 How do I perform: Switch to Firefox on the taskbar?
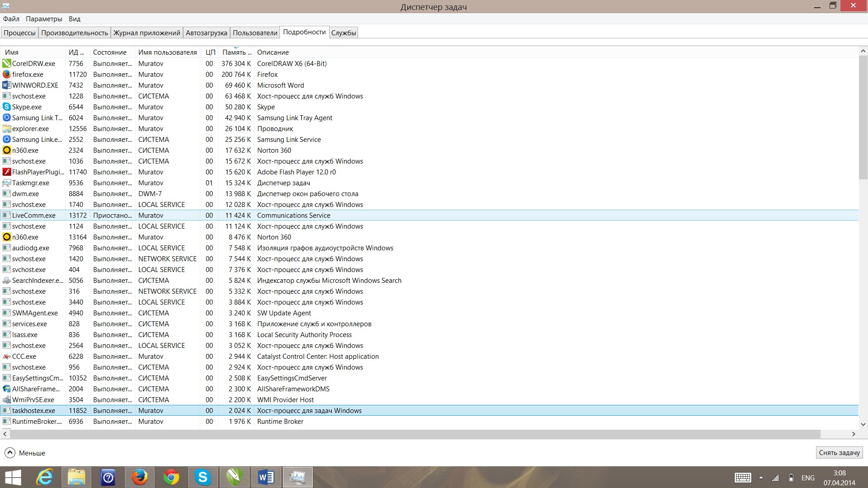pos(140,477)
